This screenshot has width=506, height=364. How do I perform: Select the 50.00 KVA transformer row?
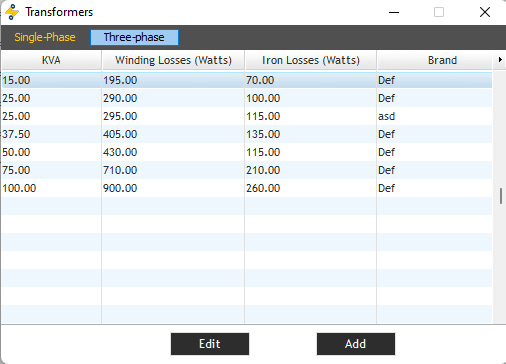pos(247,152)
